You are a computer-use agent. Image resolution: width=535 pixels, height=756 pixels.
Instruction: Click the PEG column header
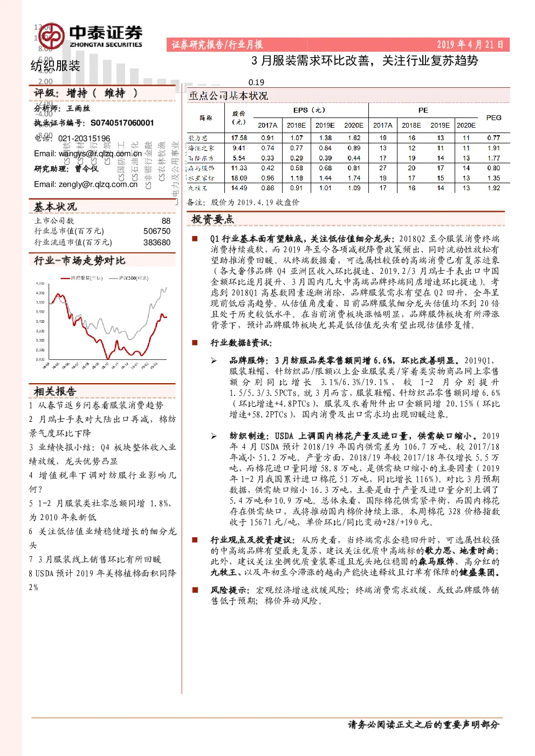point(493,117)
